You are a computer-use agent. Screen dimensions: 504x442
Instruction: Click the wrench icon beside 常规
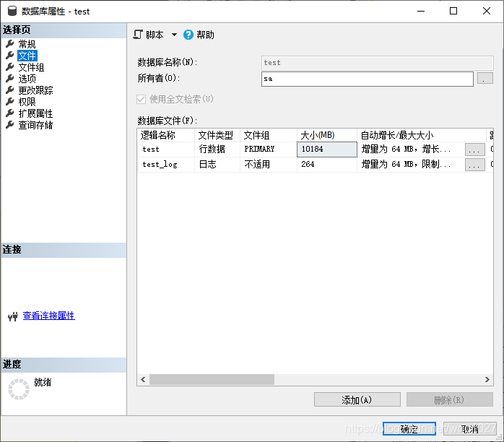pos(10,43)
